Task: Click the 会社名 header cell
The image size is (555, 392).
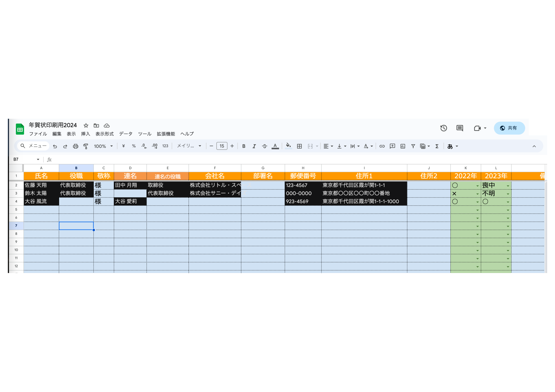Action: [215, 176]
